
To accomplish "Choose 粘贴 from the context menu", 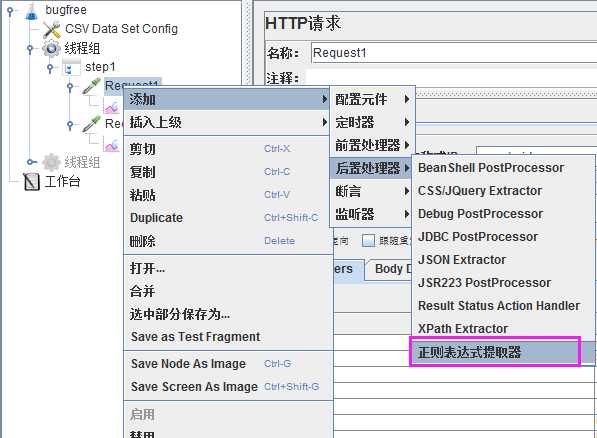I will [x=227, y=195].
